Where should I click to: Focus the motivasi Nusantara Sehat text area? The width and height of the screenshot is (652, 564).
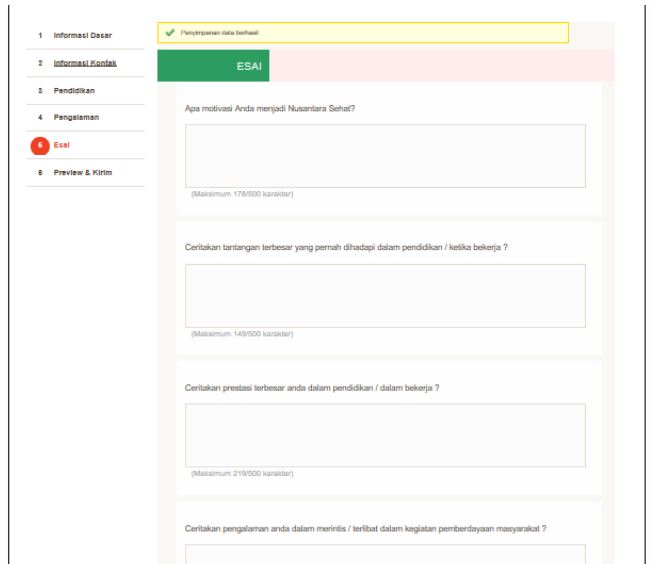coord(385,156)
